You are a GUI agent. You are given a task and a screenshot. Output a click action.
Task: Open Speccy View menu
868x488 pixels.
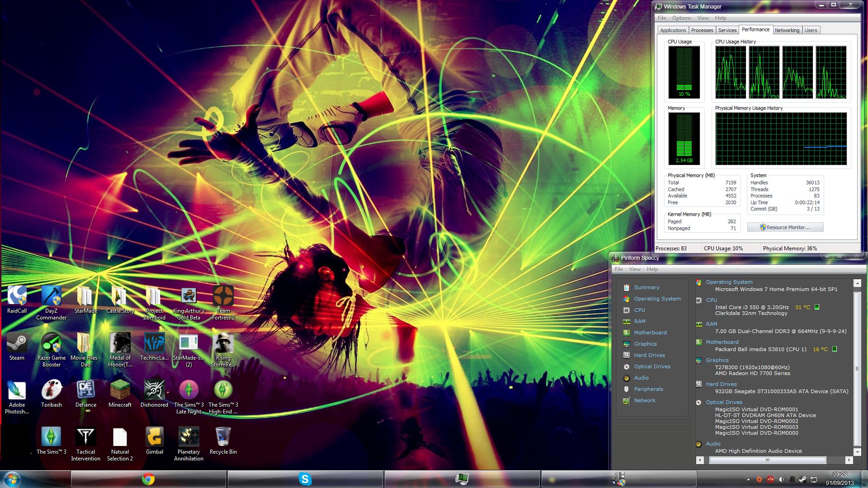(635, 269)
